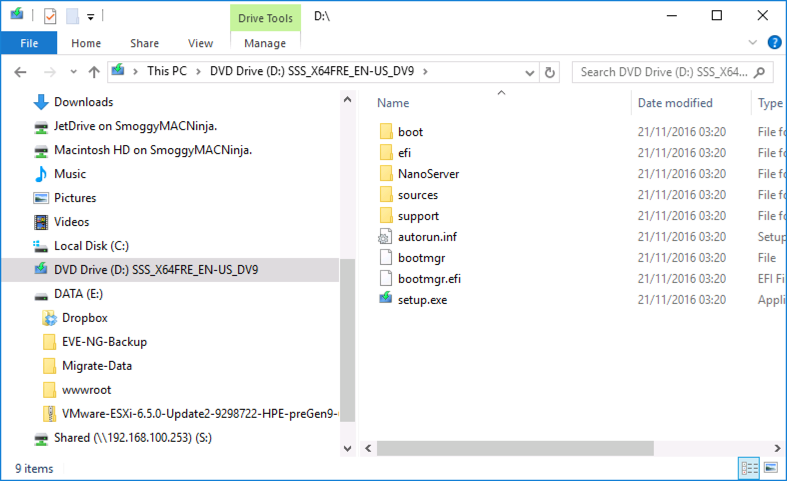Click the window system icon in title bar
The height and width of the screenshot is (481, 787).
click(17, 14)
